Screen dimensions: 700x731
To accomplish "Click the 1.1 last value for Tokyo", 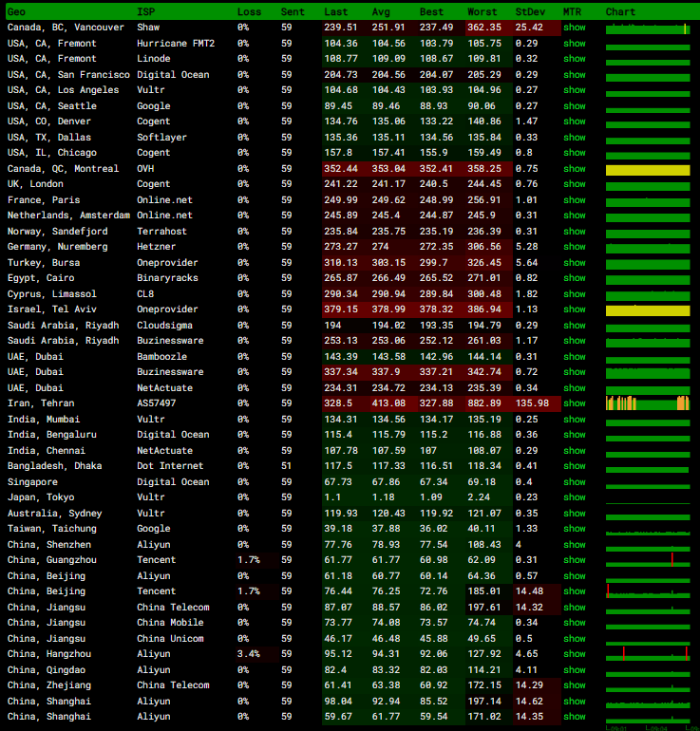I will [332, 497].
